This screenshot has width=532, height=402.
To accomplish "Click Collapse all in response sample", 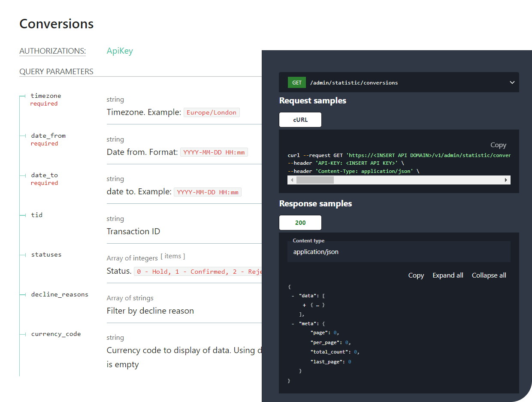I will coord(489,275).
